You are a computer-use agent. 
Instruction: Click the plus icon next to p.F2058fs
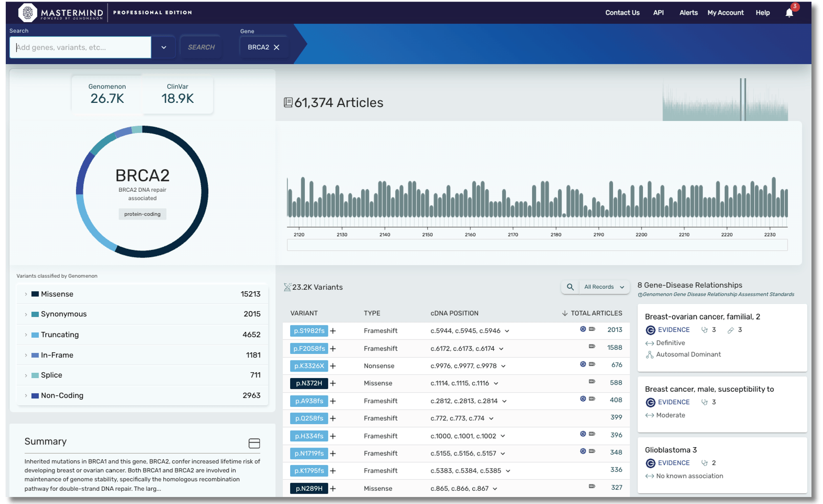[x=332, y=348]
